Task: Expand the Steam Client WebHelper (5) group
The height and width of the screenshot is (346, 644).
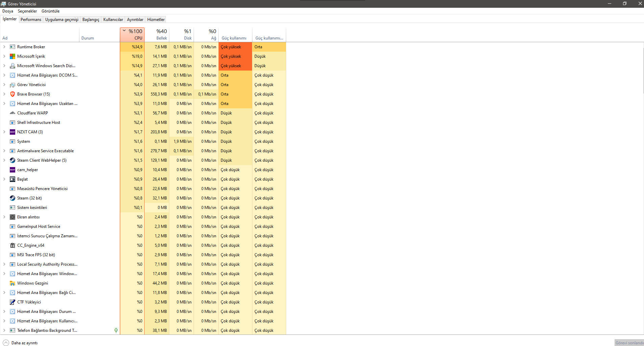Action: pyautogui.click(x=4, y=160)
